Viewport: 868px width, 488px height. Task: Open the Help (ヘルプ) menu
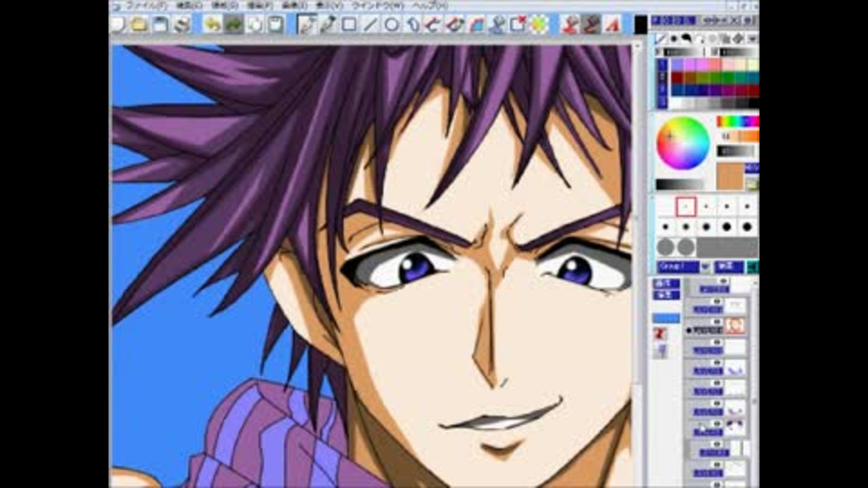[x=430, y=5]
